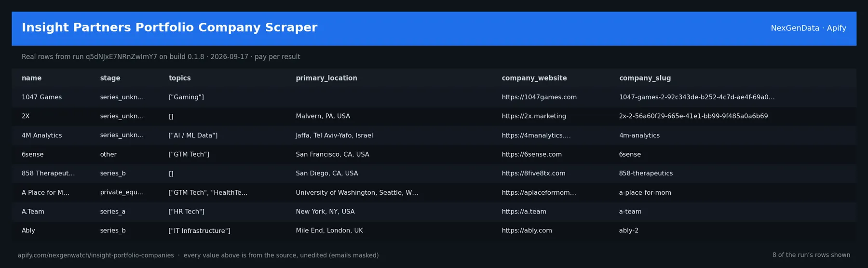Viewport: 868px width, 268px height.
Task: Click the '4m-analytics' slug cell
Action: click(x=639, y=135)
